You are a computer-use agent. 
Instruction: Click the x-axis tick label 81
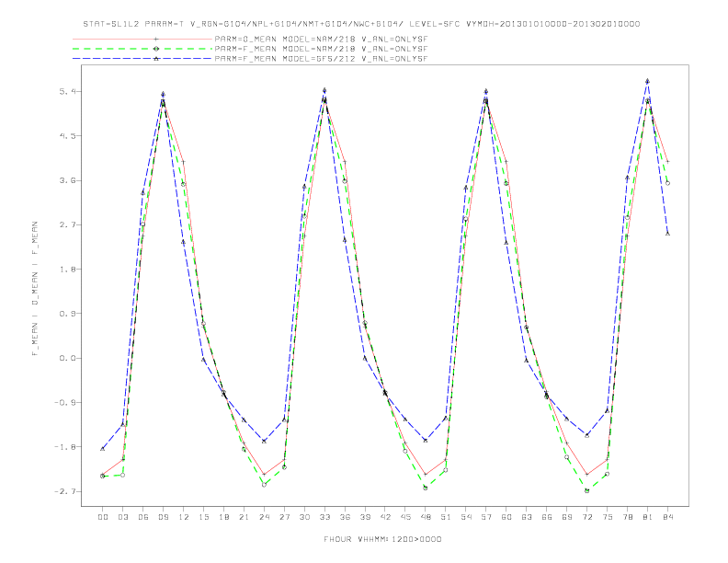pos(648,517)
